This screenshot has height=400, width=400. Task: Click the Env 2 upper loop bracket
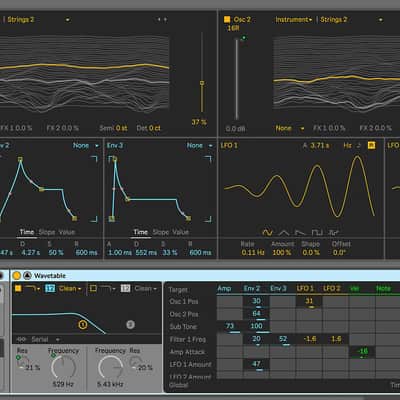pos(94,159)
